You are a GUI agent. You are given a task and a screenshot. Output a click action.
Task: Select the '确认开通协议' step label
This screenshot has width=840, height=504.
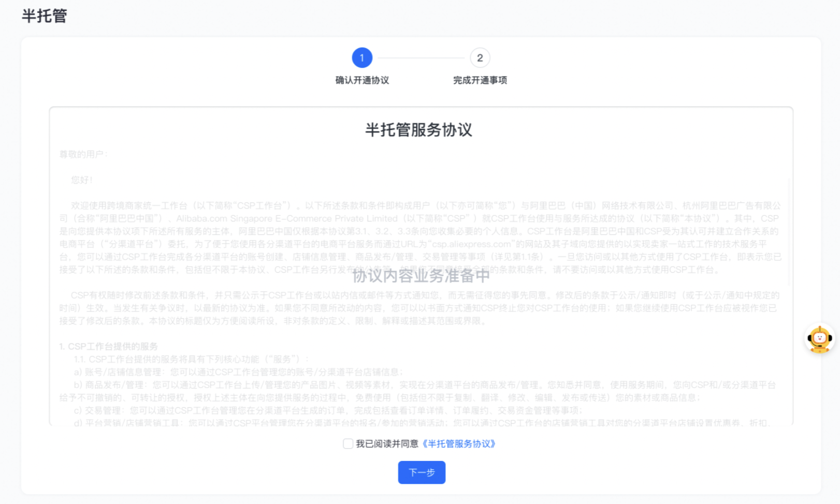(x=362, y=80)
